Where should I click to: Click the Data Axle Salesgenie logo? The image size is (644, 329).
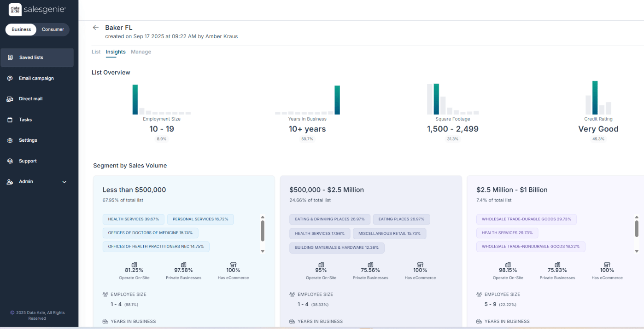37,9
